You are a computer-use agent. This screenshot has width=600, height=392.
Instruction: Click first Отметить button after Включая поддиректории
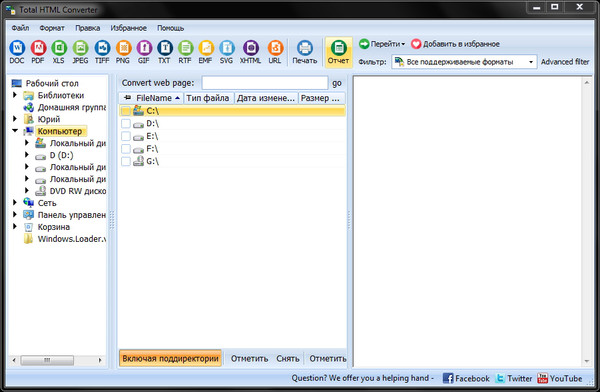click(x=249, y=359)
